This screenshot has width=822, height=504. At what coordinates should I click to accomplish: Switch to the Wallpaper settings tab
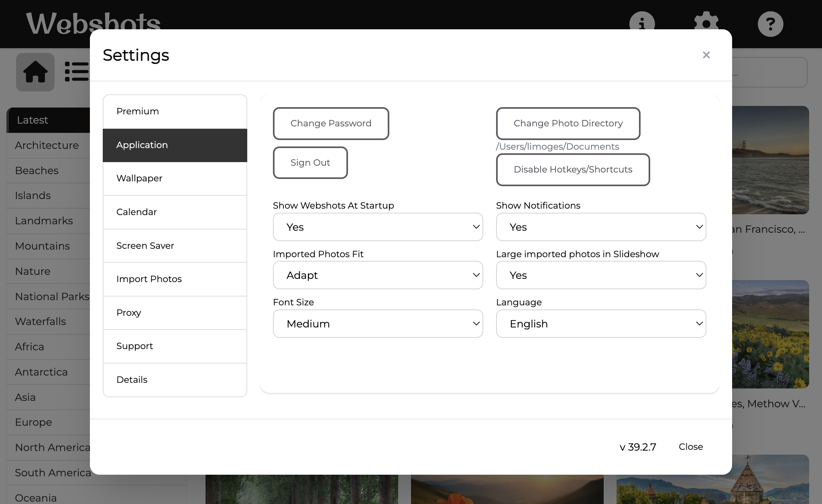[x=175, y=179]
